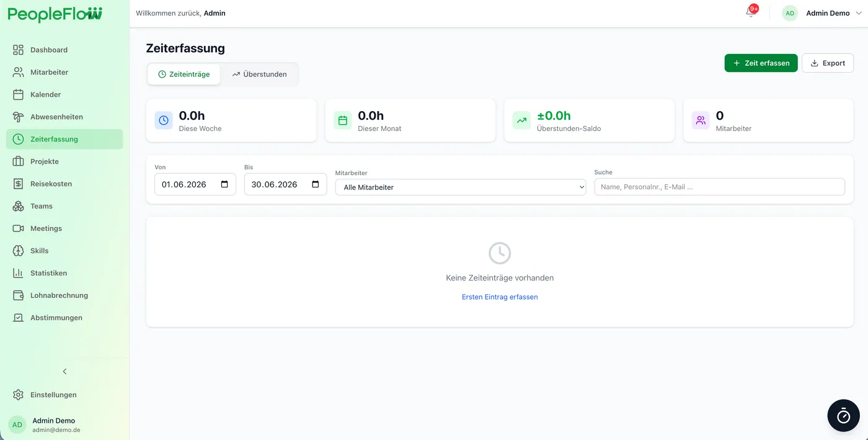The image size is (868, 440).
Task: Click the Dieser Monat hours card
Action: click(410, 120)
